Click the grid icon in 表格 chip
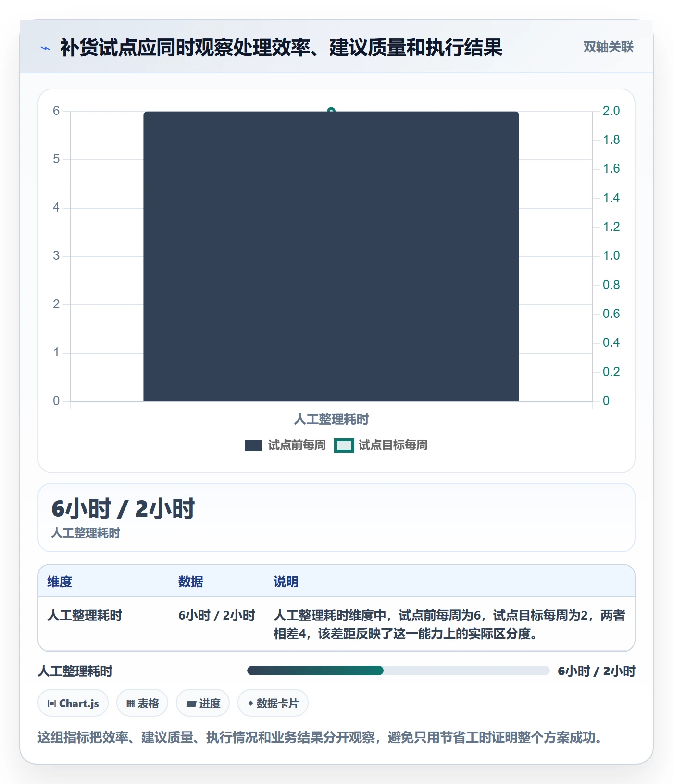Screen dimensions: 673x784 (x=130, y=704)
